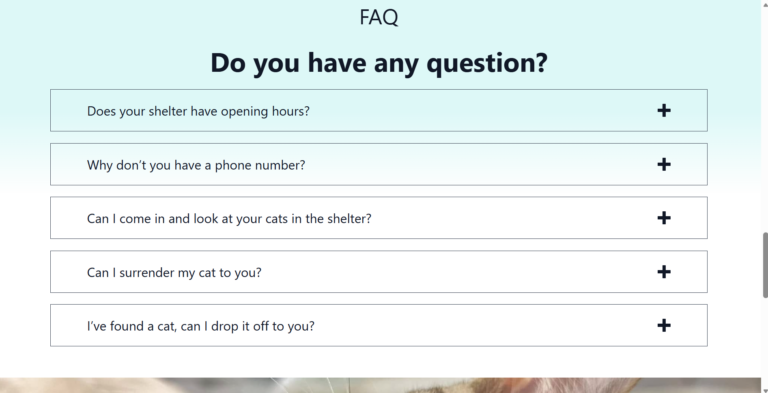Click the cat photo below the FAQ

tap(380, 385)
